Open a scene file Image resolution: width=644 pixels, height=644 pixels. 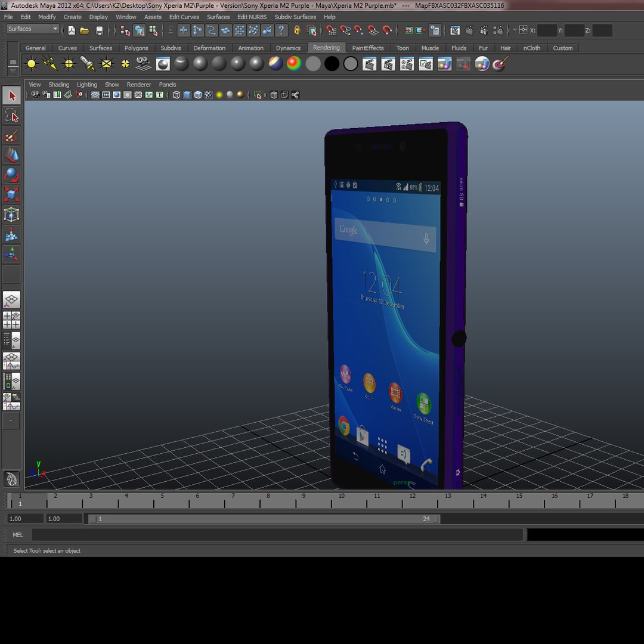[x=85, y=30]
